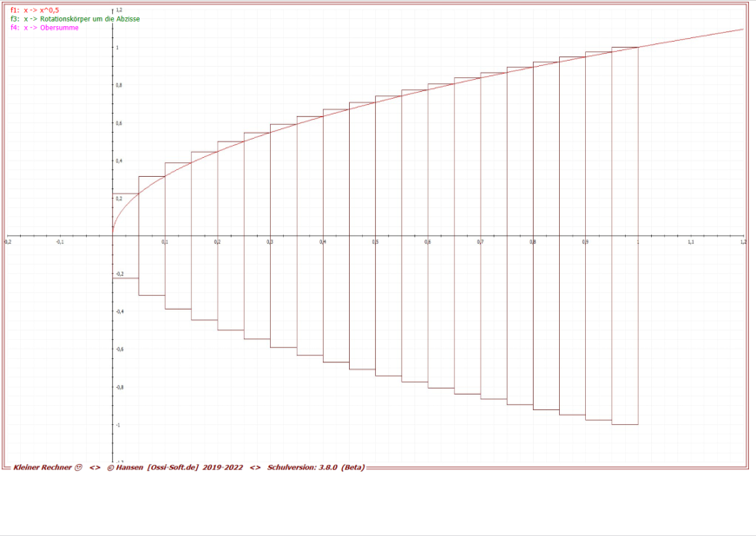Image resolution: width=756 pixels, height=536 pixels.
Task: Click the Kleiner Rechner title in footer
Action: [42, 467]
